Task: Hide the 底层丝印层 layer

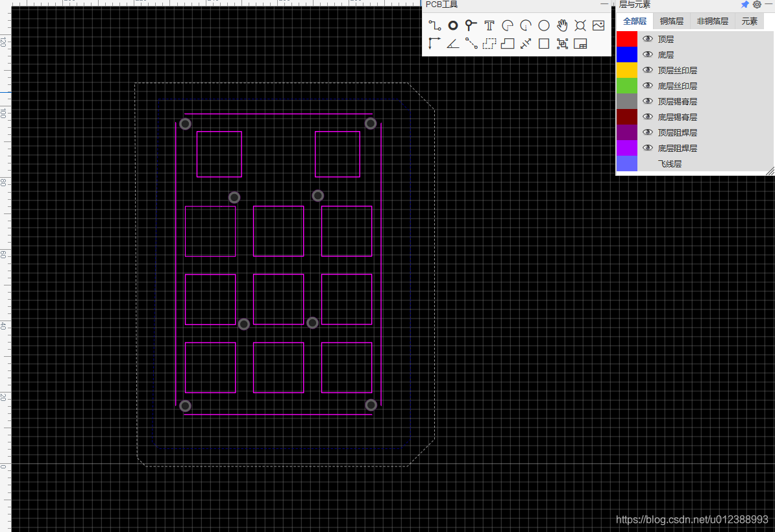Action: coord(648,86)
